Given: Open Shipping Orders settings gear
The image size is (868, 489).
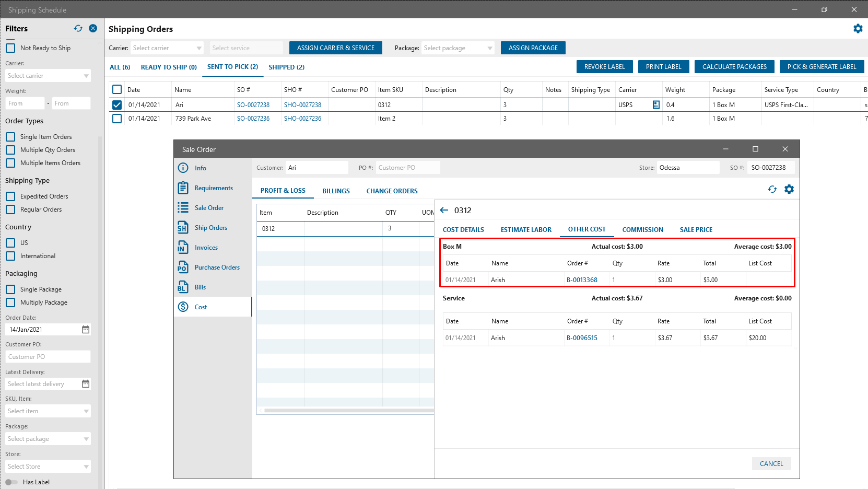Looking at the screenshot, I should pos(858,29).
